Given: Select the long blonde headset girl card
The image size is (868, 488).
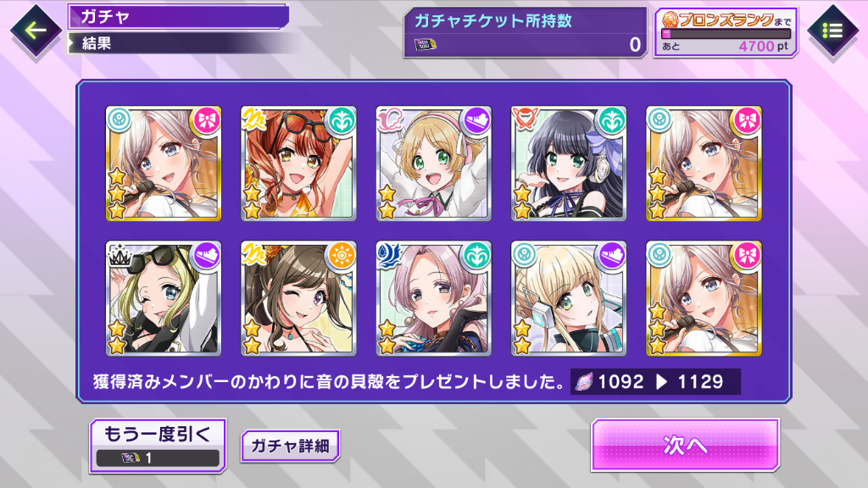Looking at the screenshot, I should (569, 299).
